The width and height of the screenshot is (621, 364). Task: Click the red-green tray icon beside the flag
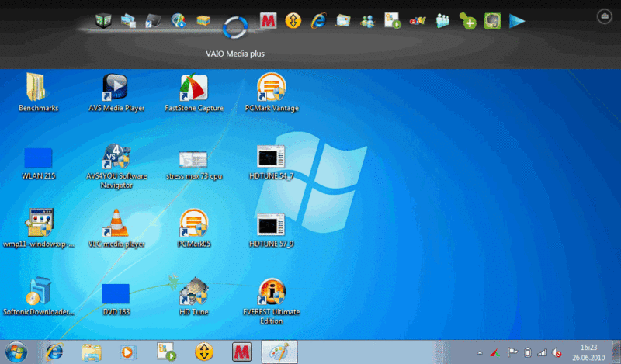pyautogui.click(x=494, y=352)
